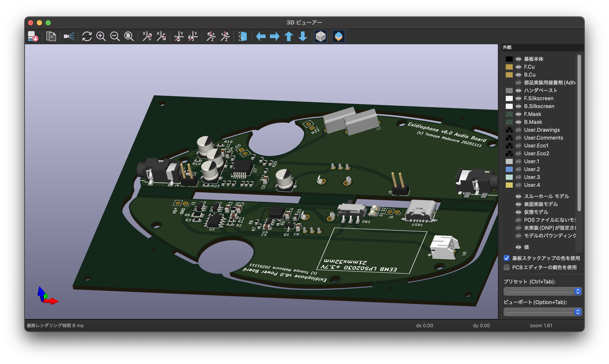609x364 pixels.
Task: Uncheck board stackup colors option
Action: click(x=506, y=258)
